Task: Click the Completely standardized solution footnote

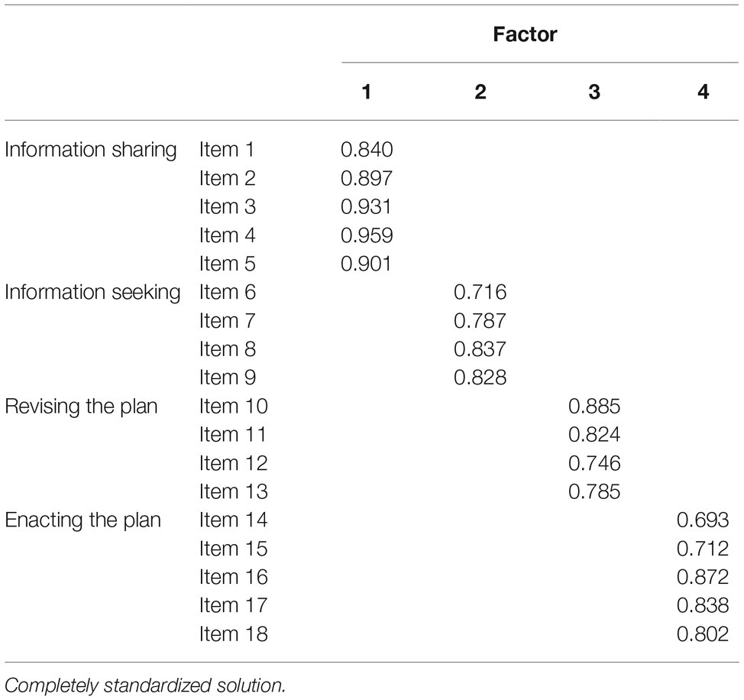Action: (x=145, y=685)
